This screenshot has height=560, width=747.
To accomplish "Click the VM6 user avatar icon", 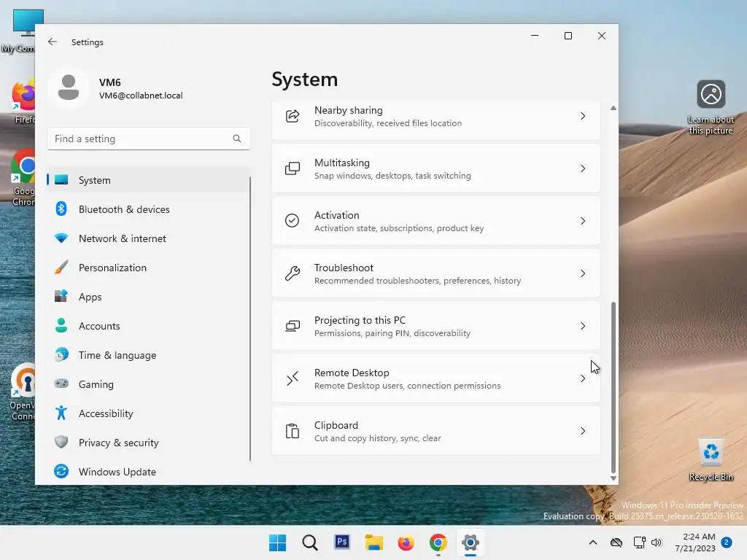I will tap(69, 87).
